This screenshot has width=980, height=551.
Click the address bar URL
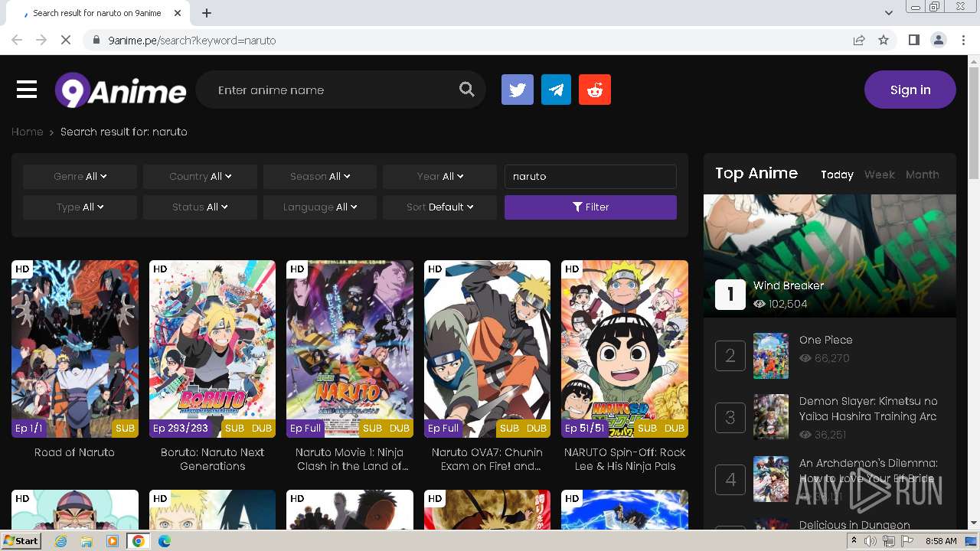(191, 40)
